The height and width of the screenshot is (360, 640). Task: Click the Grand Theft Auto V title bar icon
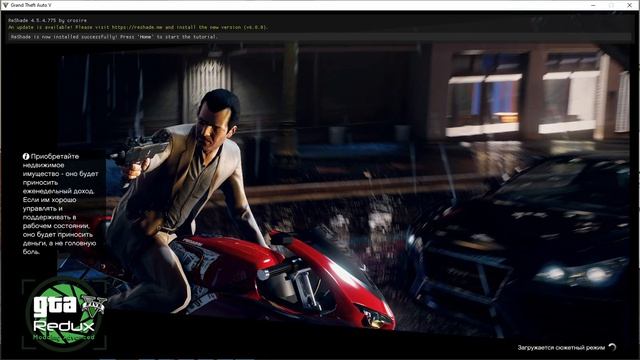coord(5,5)
